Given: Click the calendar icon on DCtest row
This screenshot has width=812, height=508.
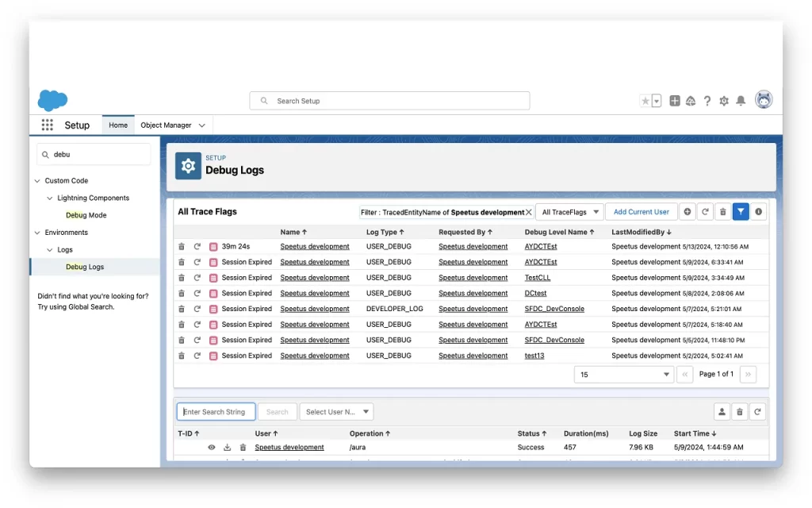Looking at the screenshot, I should point(213,294).
